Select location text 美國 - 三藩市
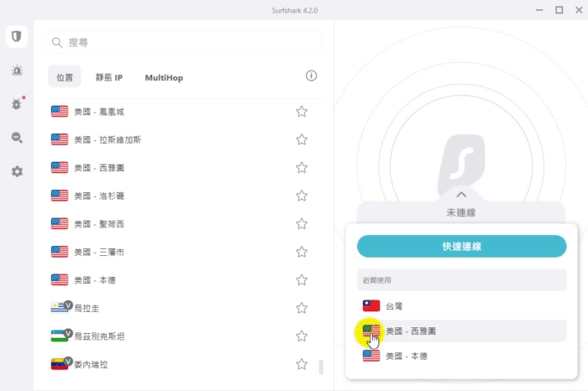The width and height of the screenshot is (588, 391). click(x=99, y=252)
